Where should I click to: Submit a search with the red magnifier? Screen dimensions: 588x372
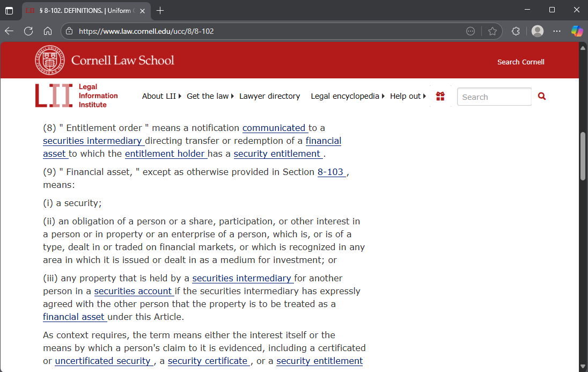click(x=541, y=96)
